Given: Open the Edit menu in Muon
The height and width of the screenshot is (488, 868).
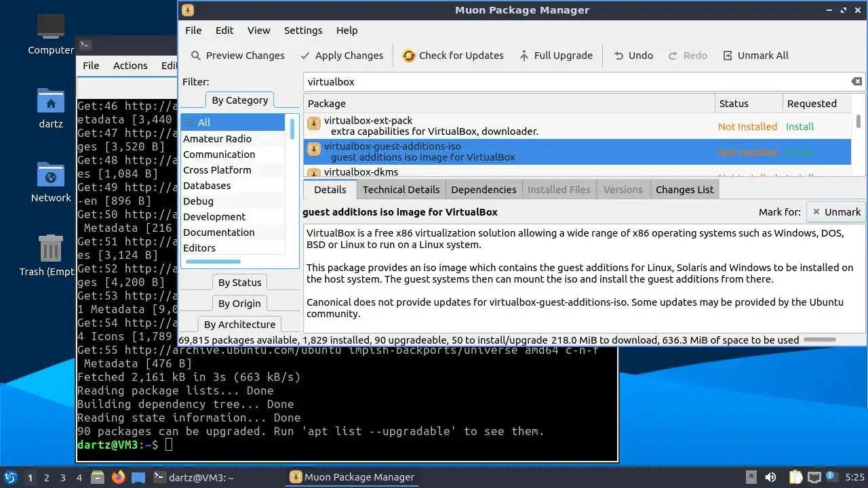Looking at the screenshot, I should tap(224, 30).
